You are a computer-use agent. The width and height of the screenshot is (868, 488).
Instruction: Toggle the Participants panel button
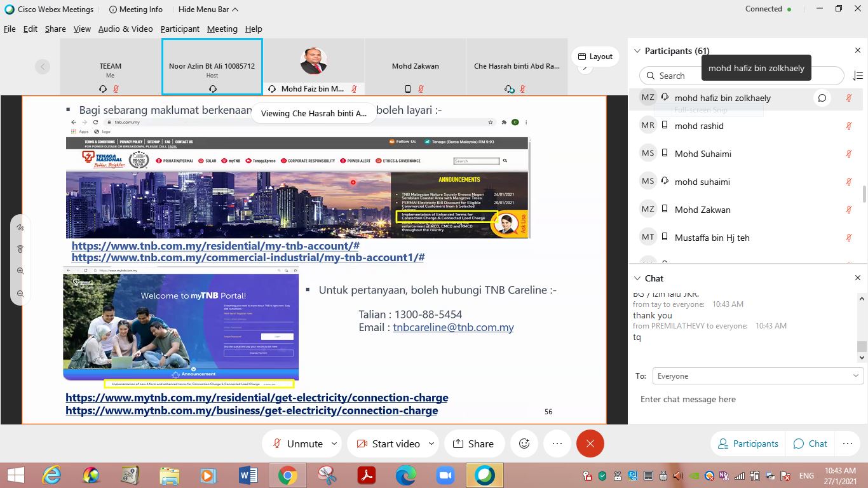pos(748,444)
